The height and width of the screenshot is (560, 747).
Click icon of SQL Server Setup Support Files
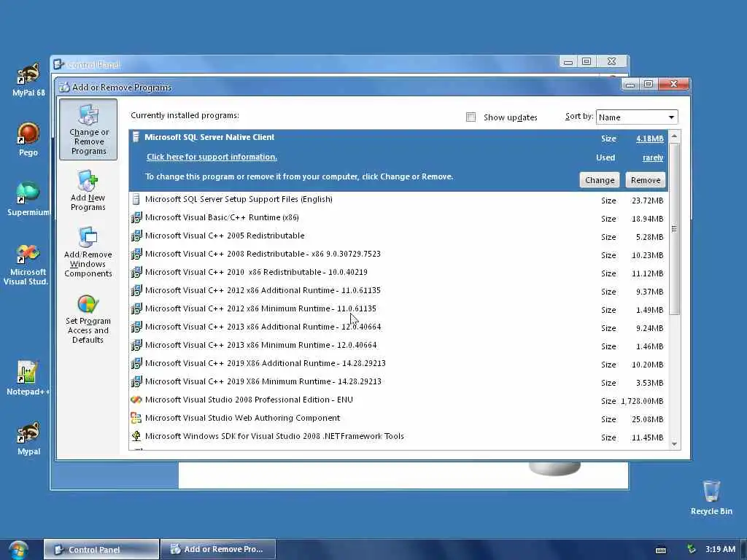(136, 199)
